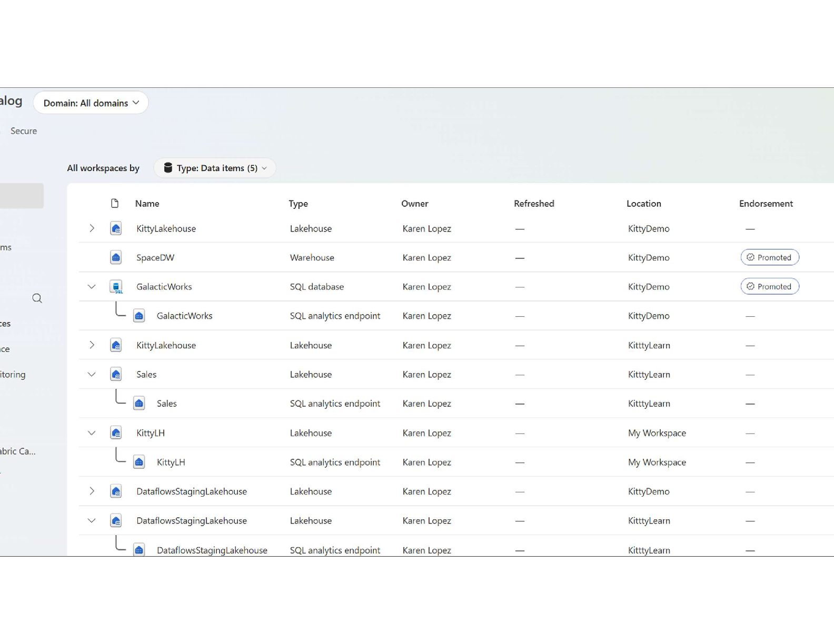Image resolution: width=834 pixels, height=644 pixels.
Task: Select the Secure tab
Action: (x=24, y=131)
